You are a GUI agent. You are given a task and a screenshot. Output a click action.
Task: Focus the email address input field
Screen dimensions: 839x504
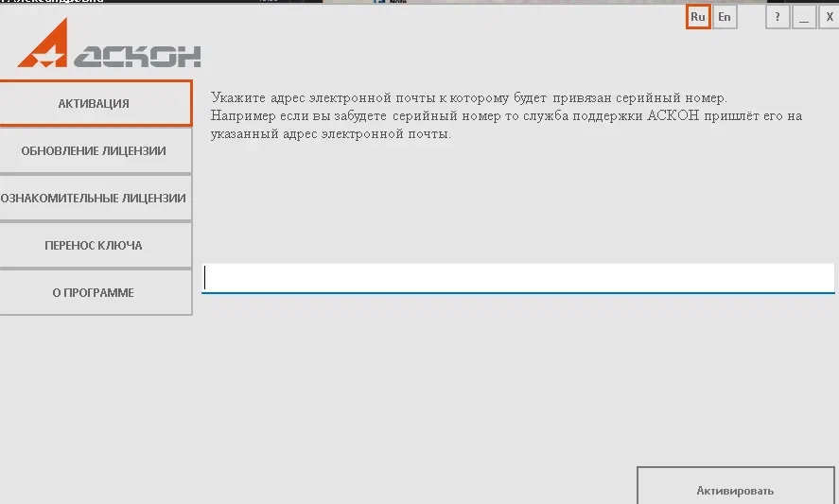pyautogui.click(x=518, y=278)
